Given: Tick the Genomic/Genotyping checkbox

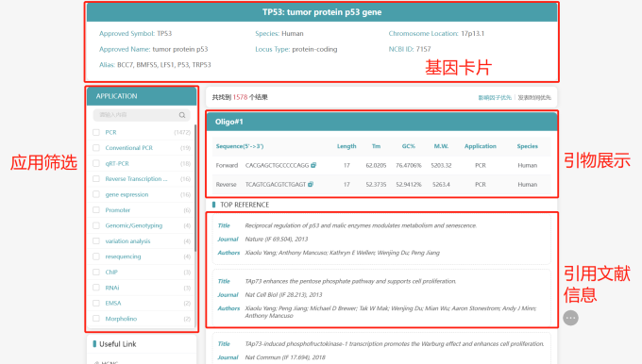Looking at the screenshot, I should tap(96, 225).
